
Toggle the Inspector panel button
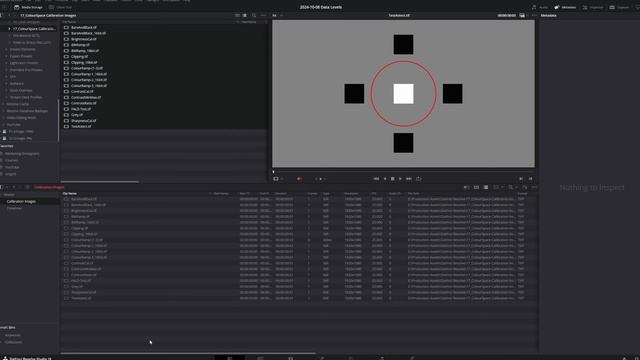pyautogui.click(x=593, y=7)
